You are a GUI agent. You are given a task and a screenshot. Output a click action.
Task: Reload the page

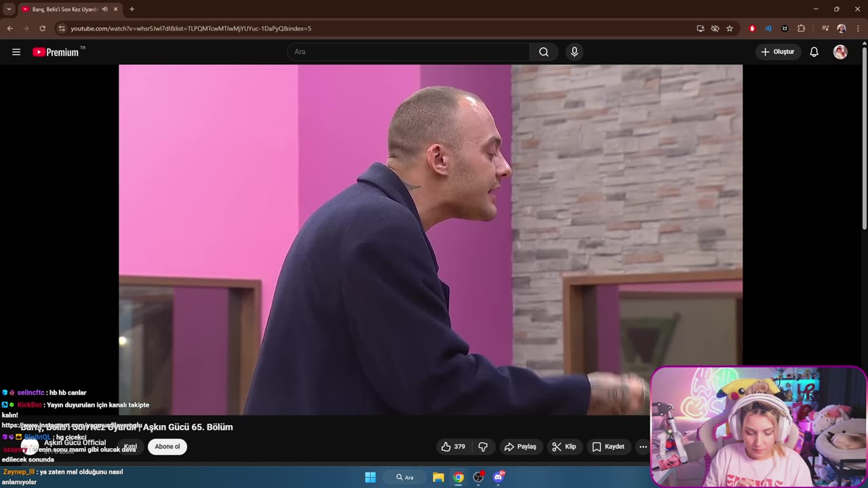42,28
